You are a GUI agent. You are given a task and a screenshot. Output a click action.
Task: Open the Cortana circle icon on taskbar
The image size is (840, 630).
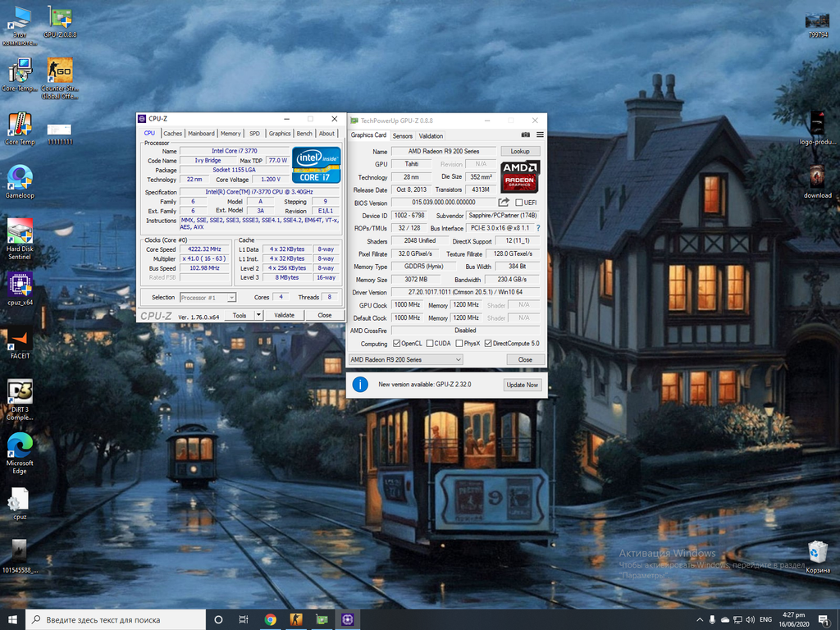click(218, 619)
